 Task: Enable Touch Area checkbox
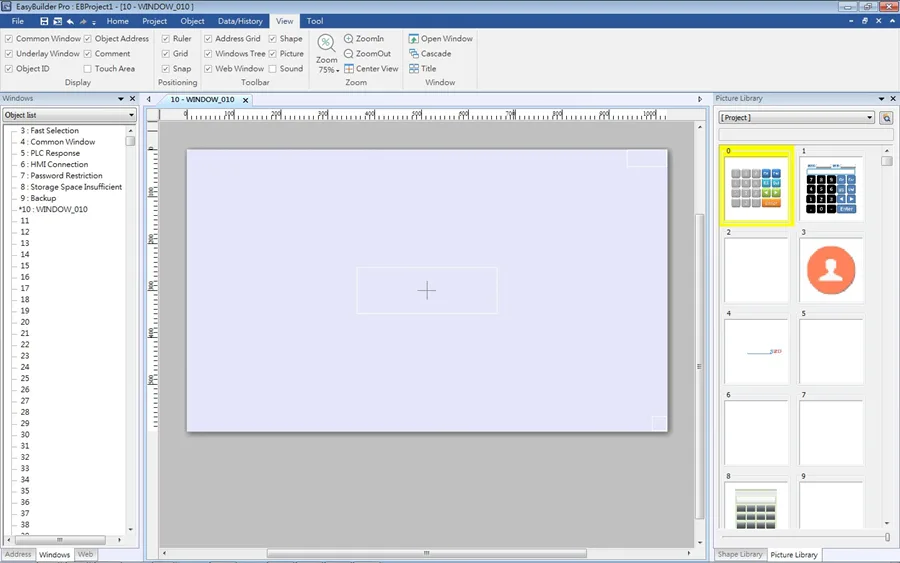click(x=87, y=68)
